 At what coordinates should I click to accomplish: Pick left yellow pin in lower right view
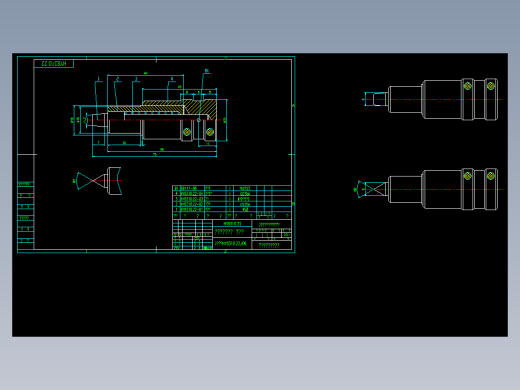coord(467,176)
